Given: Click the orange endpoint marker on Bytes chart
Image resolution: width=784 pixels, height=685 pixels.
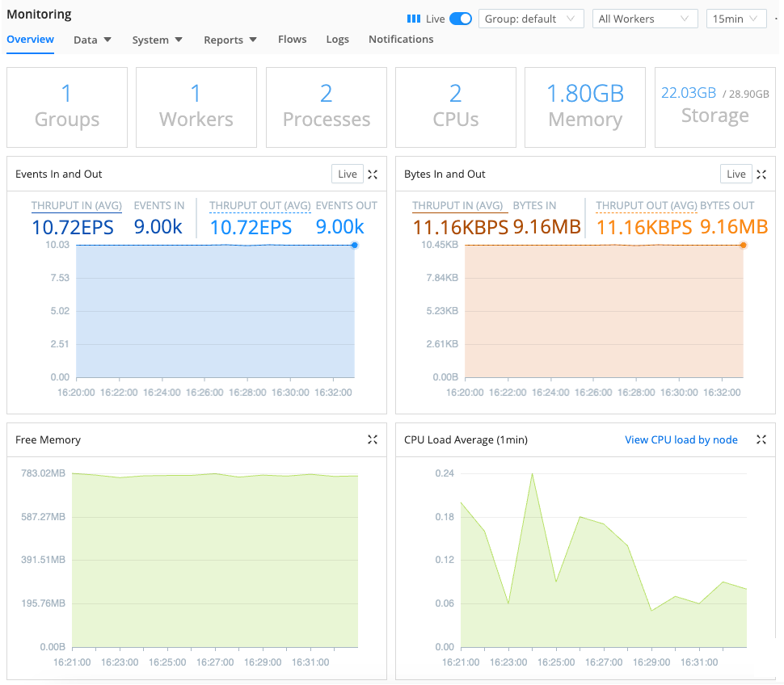Looking at the screenshot, I should (742, 246).
